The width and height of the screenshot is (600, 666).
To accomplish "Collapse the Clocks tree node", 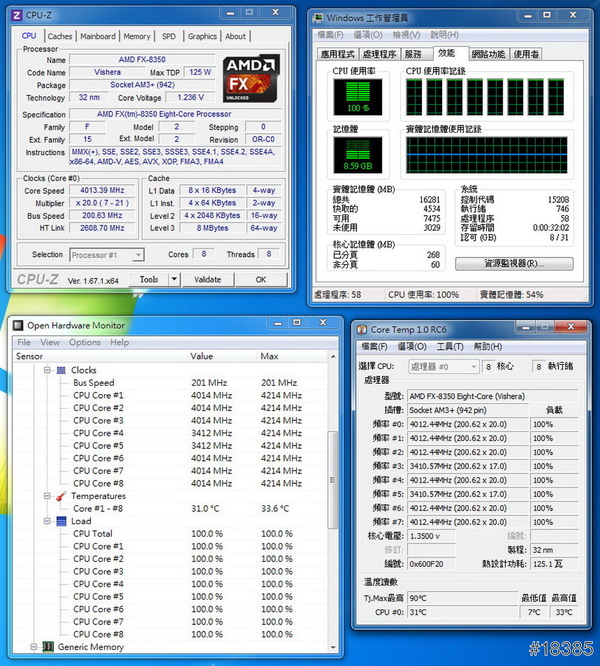I will click(46, 370).
